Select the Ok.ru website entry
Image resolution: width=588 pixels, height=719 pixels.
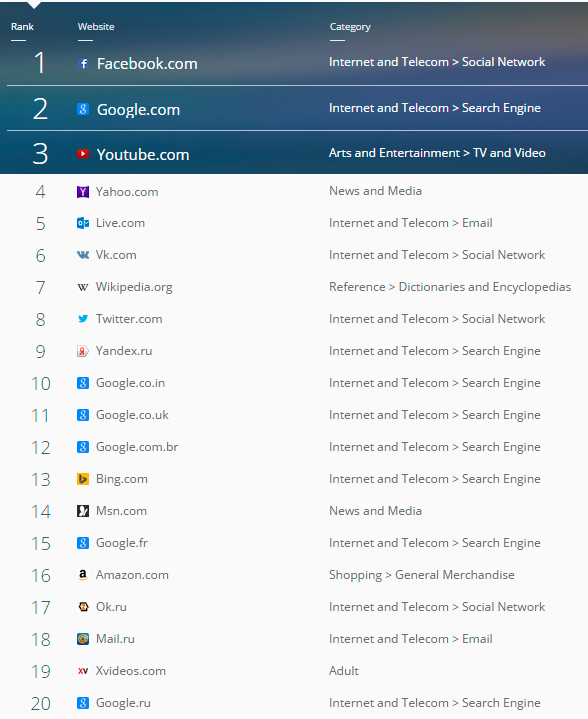(111, 607)
